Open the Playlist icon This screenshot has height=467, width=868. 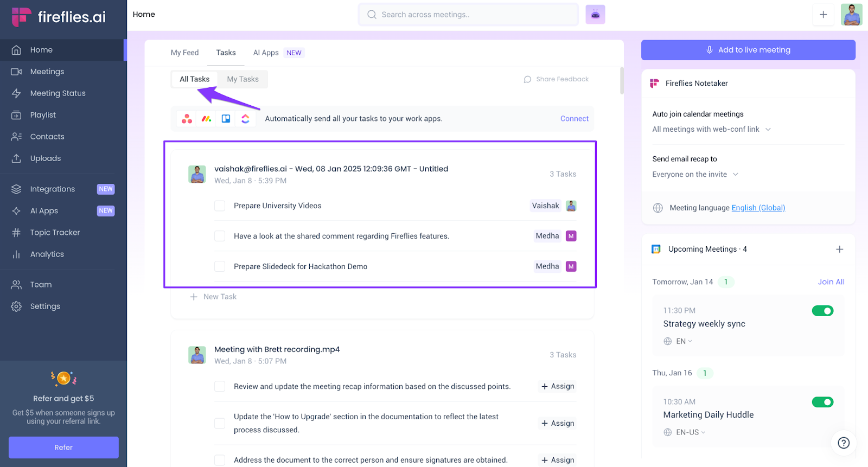click(x=16, y=115)
